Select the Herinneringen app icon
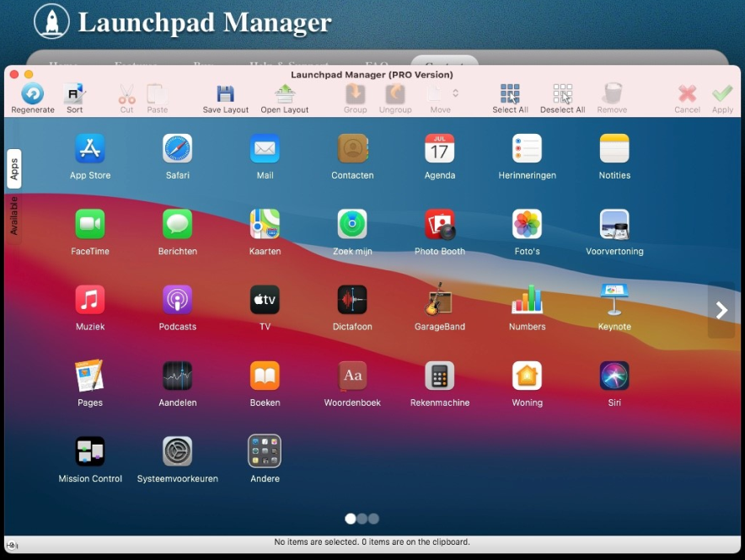 tap(527, 148)
